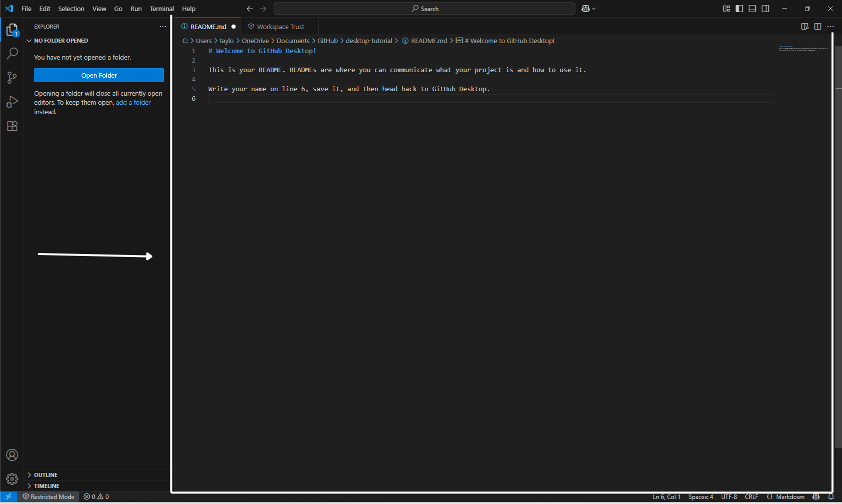Viewport: 842px width, 504px height.
Task: Select 'Users' in the breadcrumb path
Action: (x=203, y=41)
